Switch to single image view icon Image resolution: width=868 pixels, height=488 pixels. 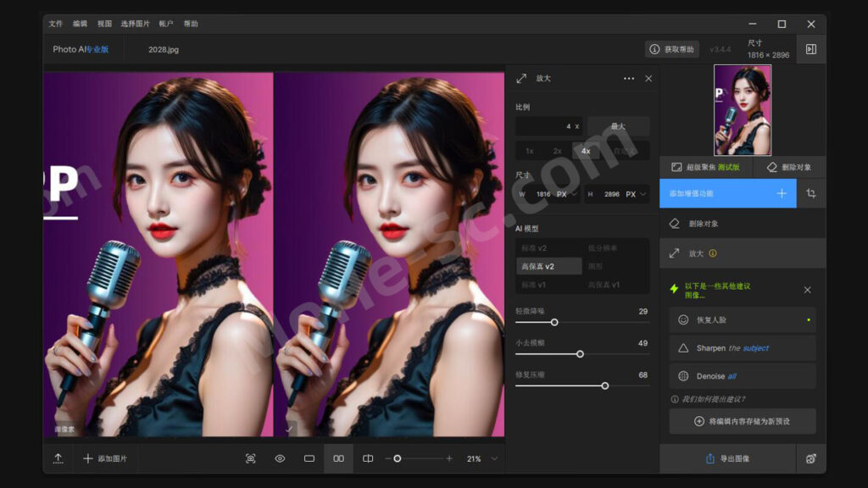pyautogui.click(x=309, y=458)
